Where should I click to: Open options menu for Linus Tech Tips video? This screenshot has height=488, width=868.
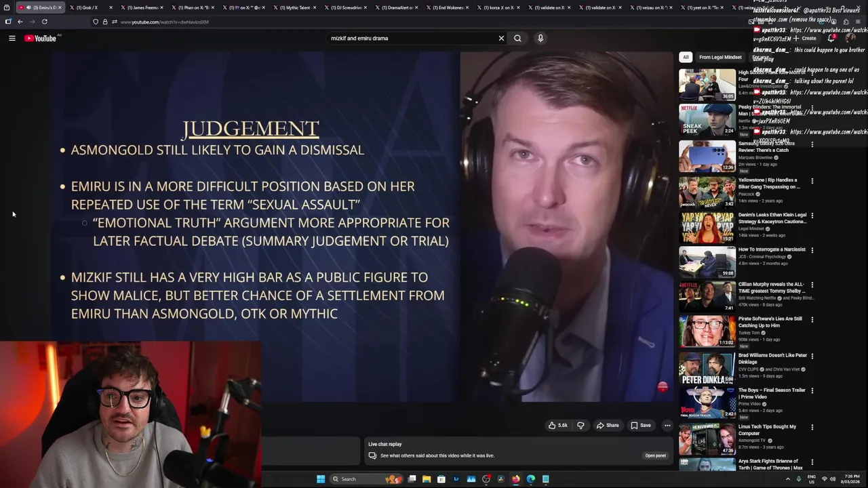click(x=812, y=427)
